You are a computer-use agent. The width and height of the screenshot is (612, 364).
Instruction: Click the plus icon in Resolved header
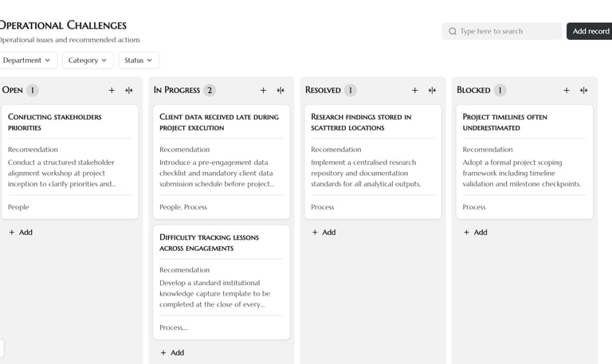click(414, 91)
